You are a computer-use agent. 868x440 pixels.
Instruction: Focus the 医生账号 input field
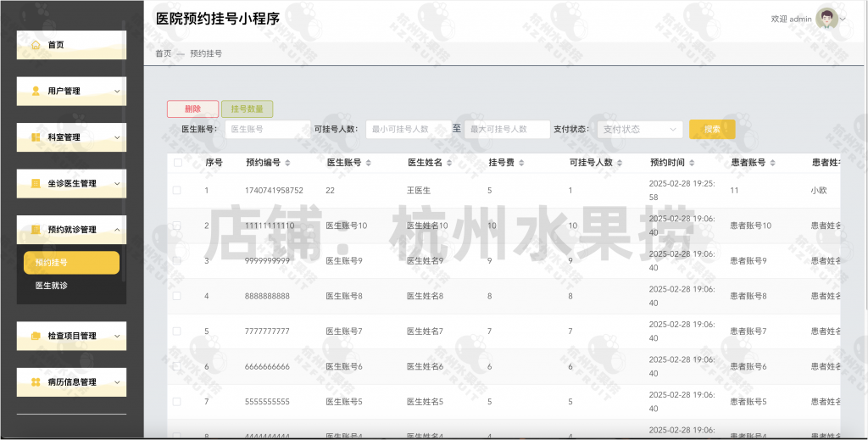point(267,130)
